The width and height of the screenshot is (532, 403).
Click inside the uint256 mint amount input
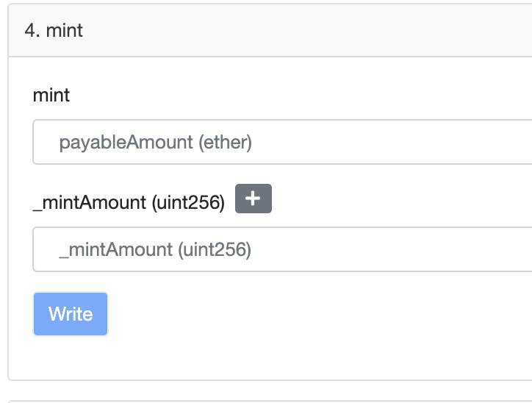pyautogui.click(x=282, y=249)
